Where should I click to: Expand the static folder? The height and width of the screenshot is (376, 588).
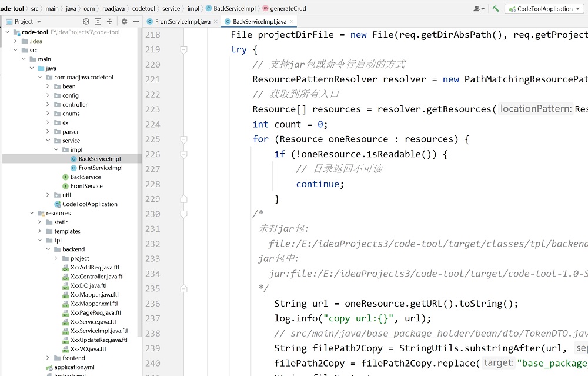pyautogui.click(x=40, y=222)
